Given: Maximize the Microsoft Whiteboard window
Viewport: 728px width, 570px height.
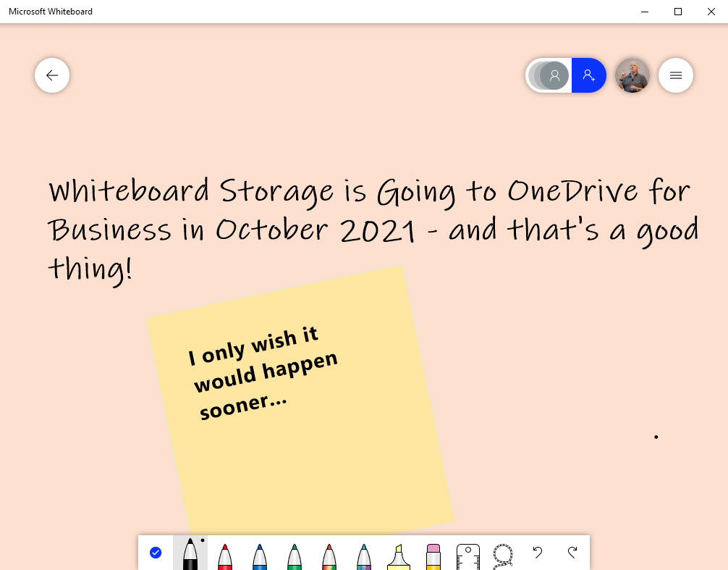Looking at the screenshot, I should pyautogui.click(x=678, y=12).
